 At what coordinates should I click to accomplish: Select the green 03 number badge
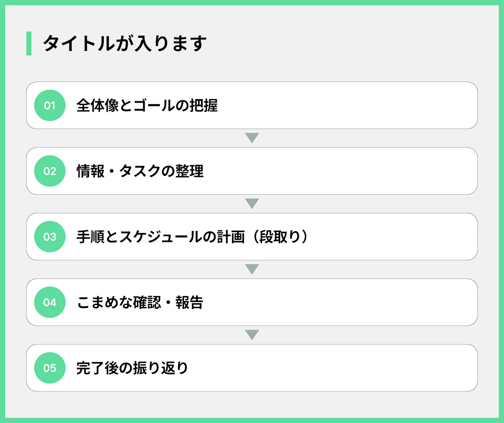pyautogui.click(x=50, y=236)
